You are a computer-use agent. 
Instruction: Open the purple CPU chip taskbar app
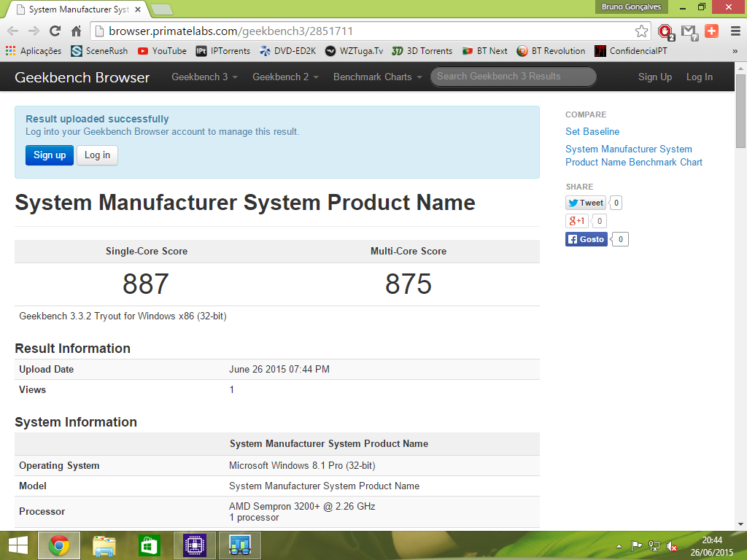[194, 545]
